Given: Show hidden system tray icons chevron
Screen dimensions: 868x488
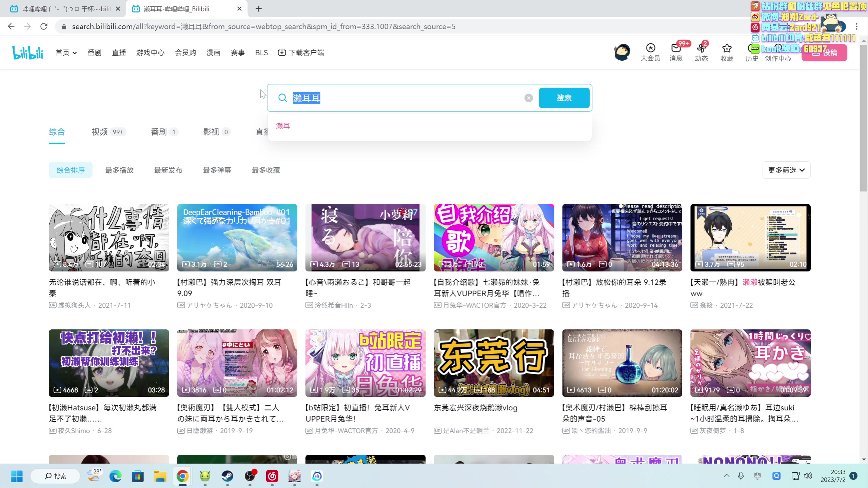Looking at the screenshot, I should 726,476.
